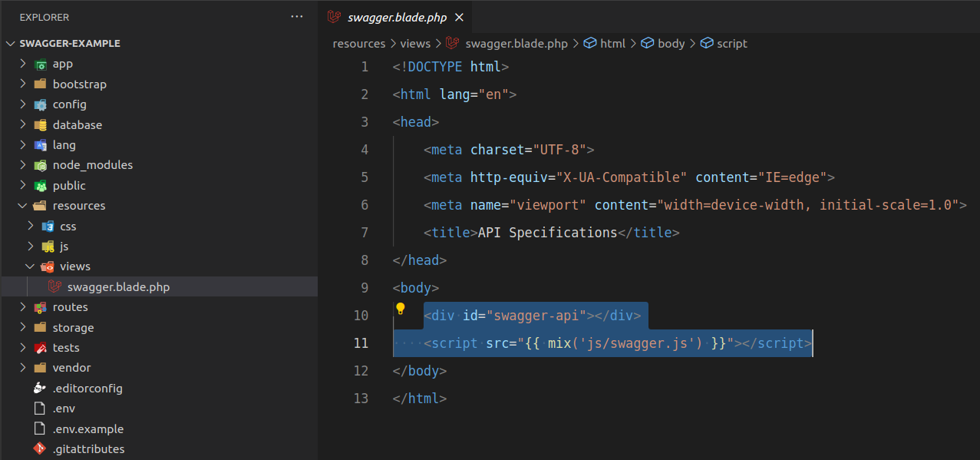Image resolution: width=980 pixels, height=460 pixels.
Task: Open the script breadcrumb menu item
Action: 730,43
